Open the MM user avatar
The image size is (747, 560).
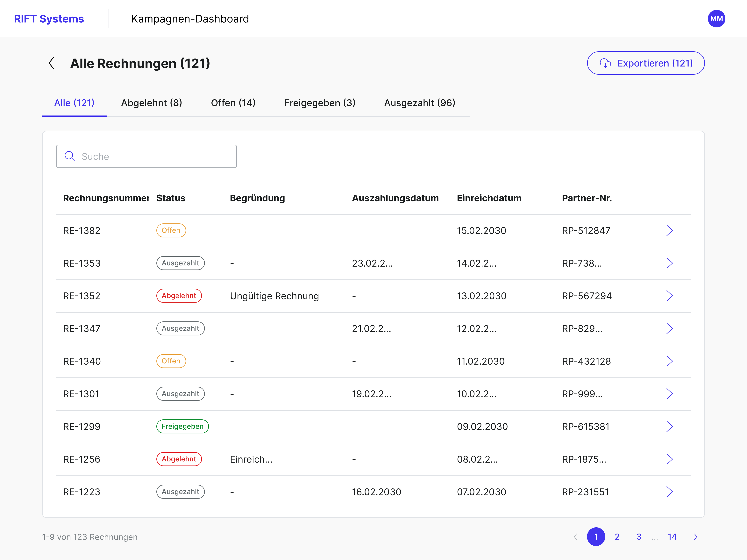coord(716,18)
